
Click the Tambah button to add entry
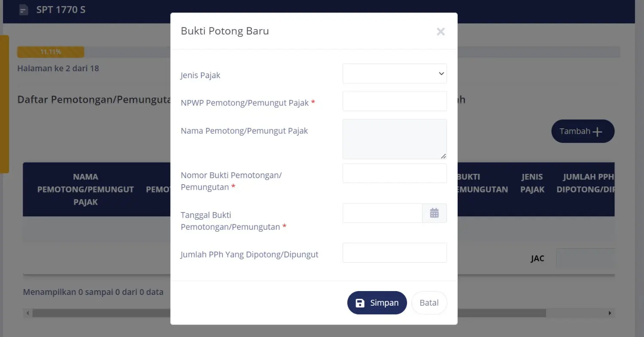[583, 131]
